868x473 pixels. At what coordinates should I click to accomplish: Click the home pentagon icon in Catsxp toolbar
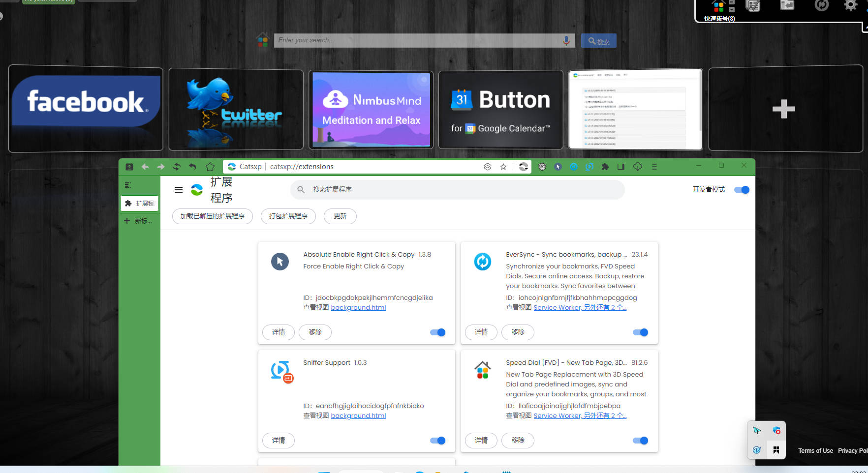pos(210,167)
